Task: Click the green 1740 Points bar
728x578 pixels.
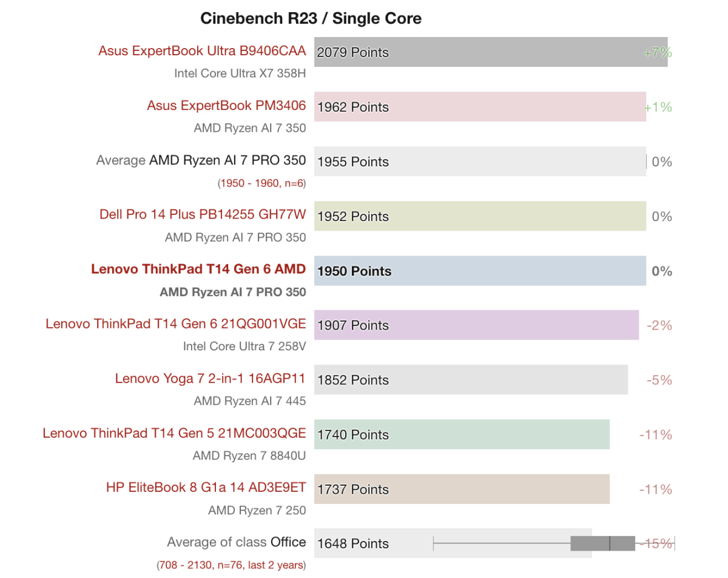Action: [461, 435]
